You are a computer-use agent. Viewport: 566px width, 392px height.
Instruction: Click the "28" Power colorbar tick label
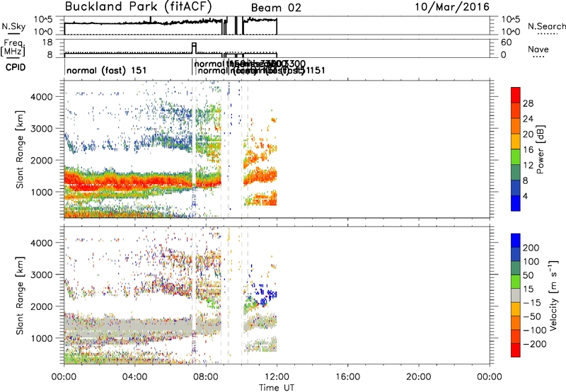528,103
